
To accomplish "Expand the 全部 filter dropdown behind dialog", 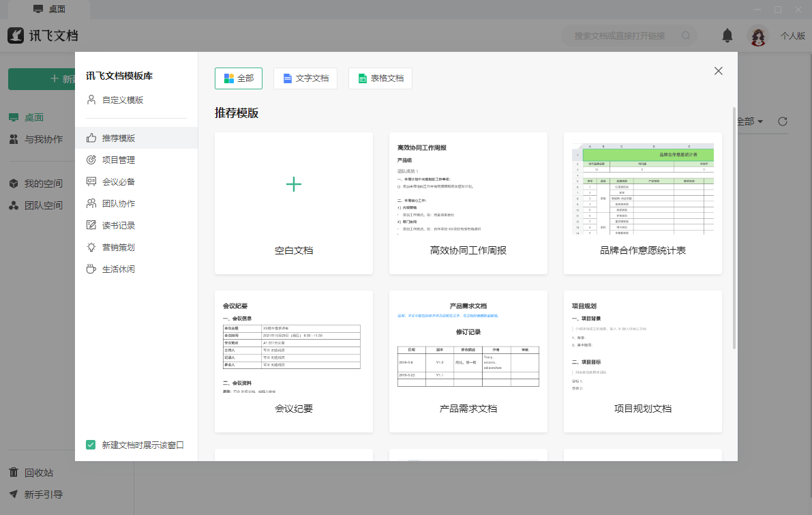I will point(749,121).
